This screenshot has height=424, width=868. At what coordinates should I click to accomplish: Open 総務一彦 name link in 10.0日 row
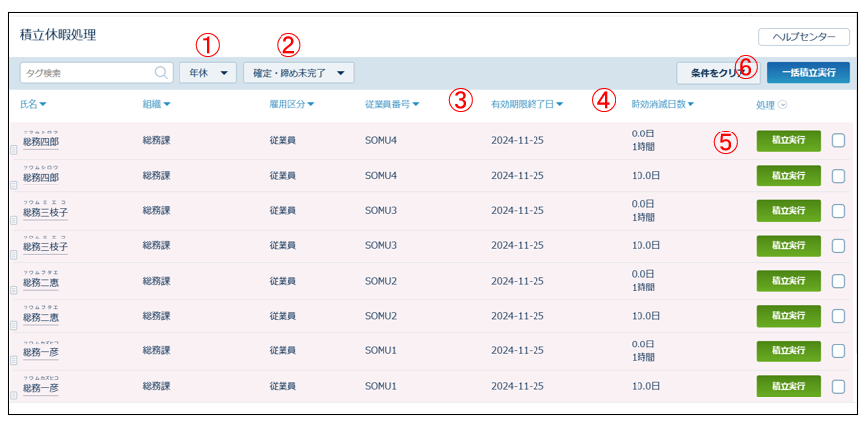40,388
